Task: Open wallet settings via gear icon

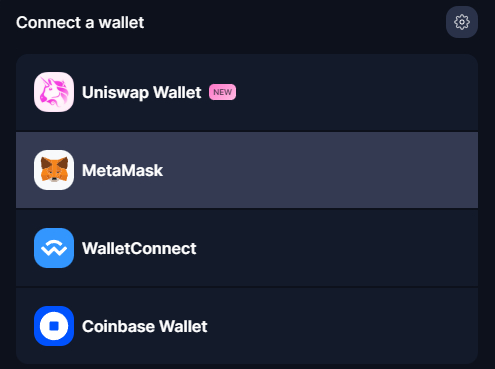Action: pyautogui.click(x=462, y=22)
